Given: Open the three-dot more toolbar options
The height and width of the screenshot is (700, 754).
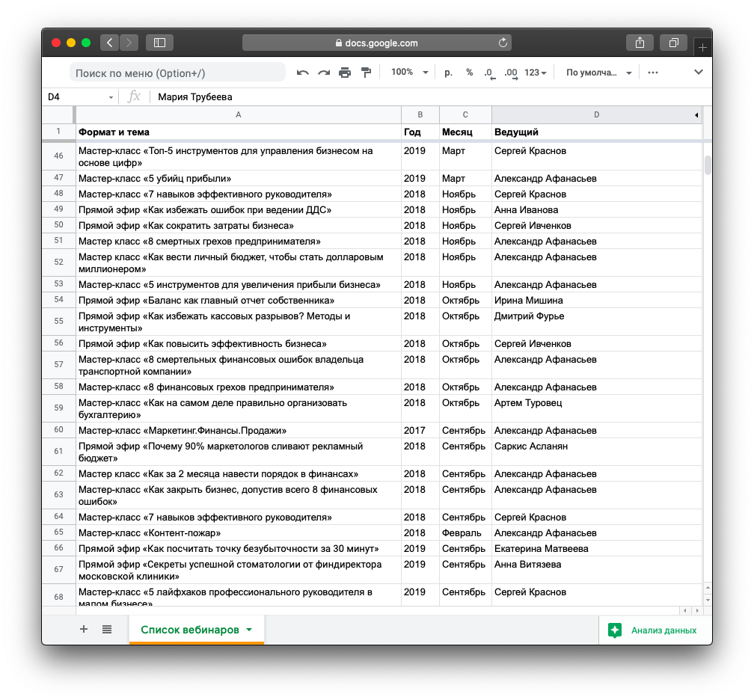Looking at the screenshot, I should pos(652,73).
